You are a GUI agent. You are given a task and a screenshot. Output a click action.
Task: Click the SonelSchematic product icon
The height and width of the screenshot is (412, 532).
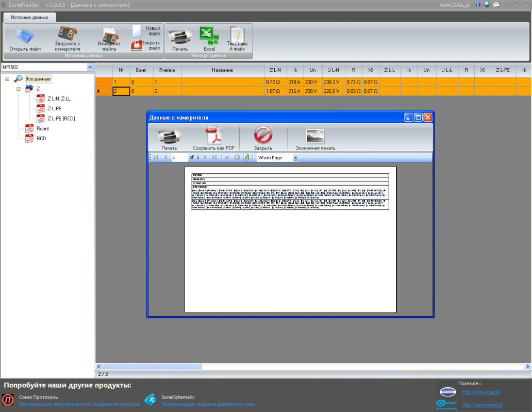151,400
